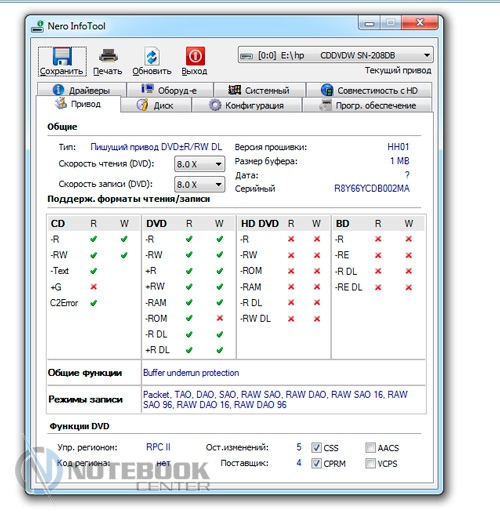
Task: Click the write modes text starting with Packet, TAO
Action: pos(275,399)
